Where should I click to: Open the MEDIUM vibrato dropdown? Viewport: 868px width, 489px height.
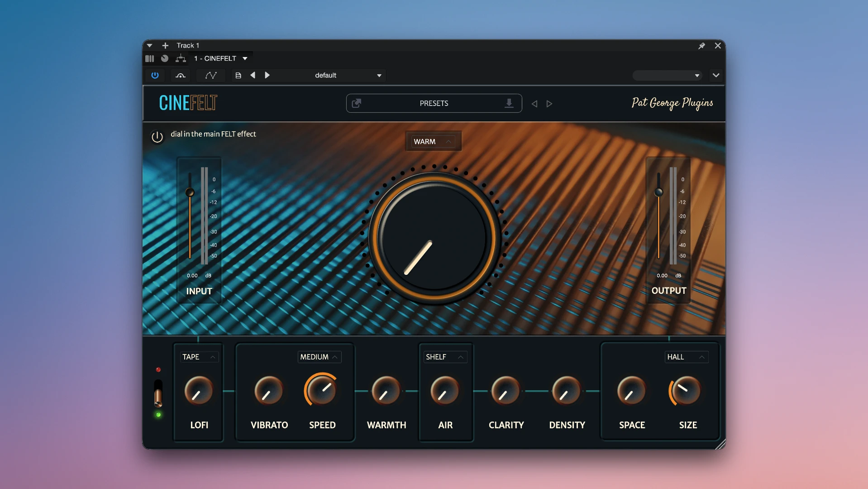(x=320, y=357)
